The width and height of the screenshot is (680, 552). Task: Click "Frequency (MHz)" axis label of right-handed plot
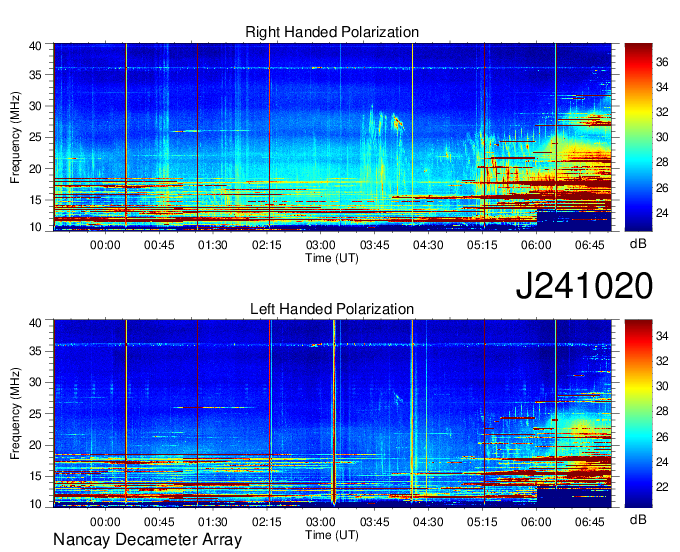tap(15, 137)
